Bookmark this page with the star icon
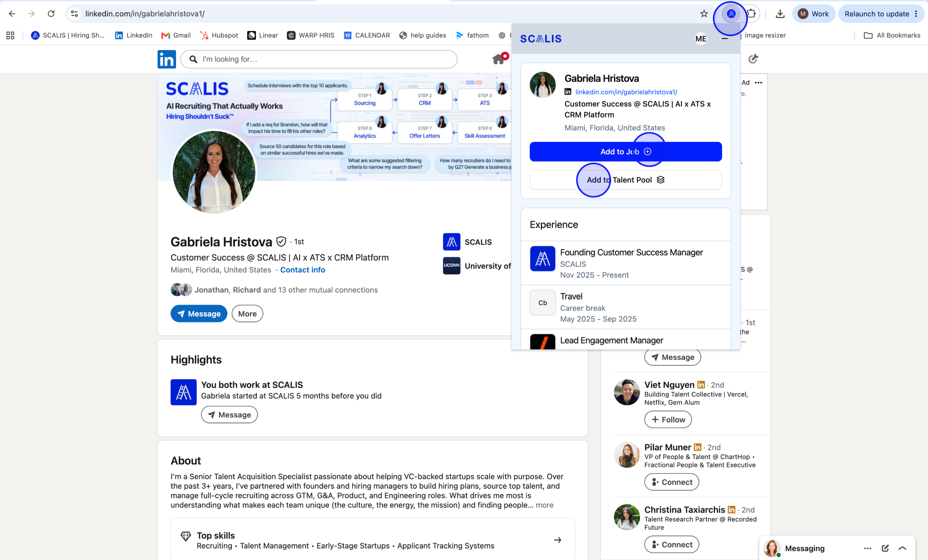928x560 pixels. pyautogui.click(x=704, y=14)
